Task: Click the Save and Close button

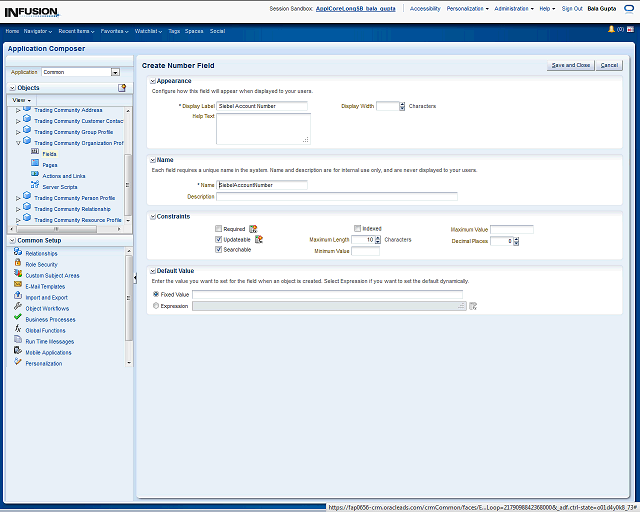Action: (x=570, y=65)
